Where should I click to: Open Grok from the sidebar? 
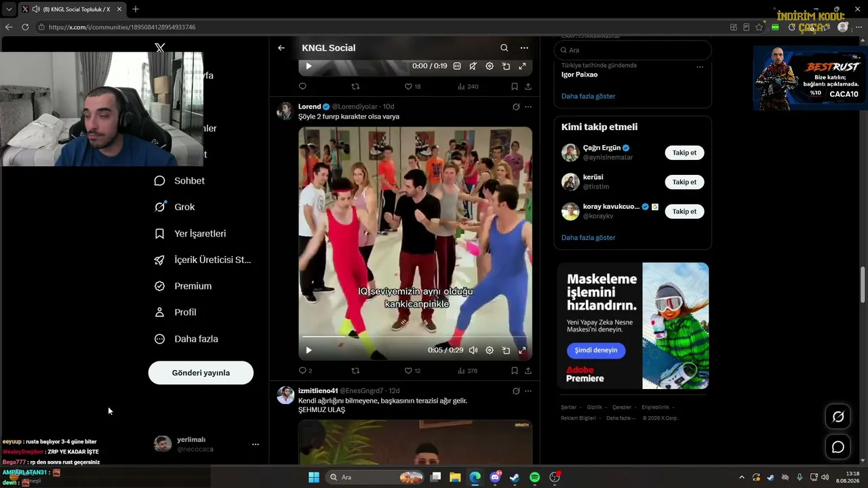pyautogui.click(x=175, y=207)
